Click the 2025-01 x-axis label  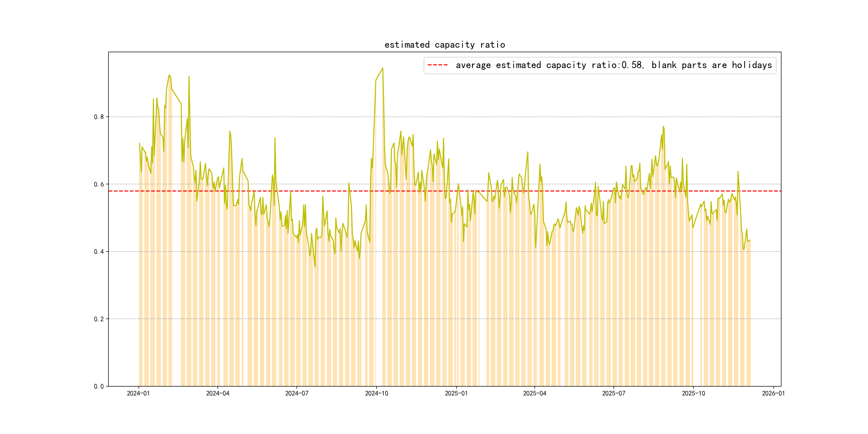[x=456, y=394]
